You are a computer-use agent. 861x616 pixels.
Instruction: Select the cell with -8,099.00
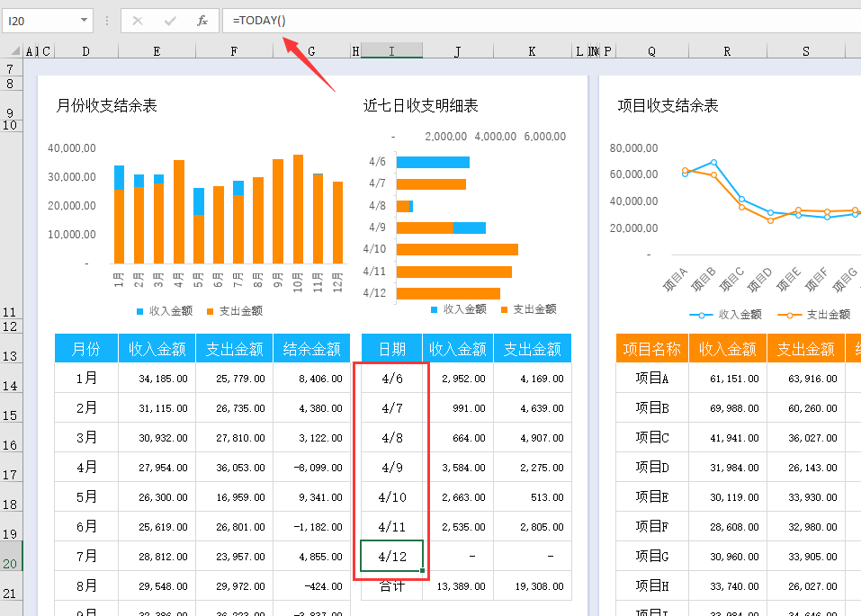(x=311, y=468)
